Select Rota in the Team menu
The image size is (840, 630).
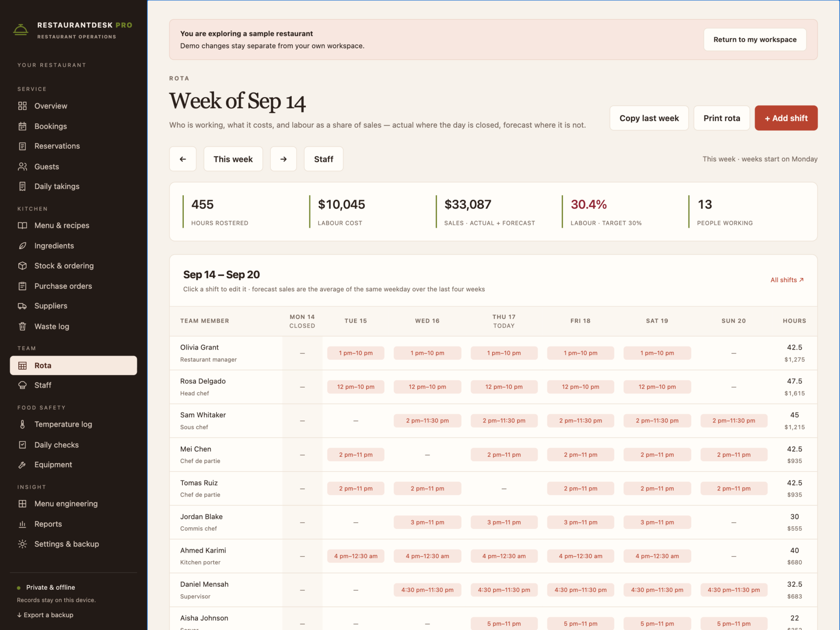[73, 365]
